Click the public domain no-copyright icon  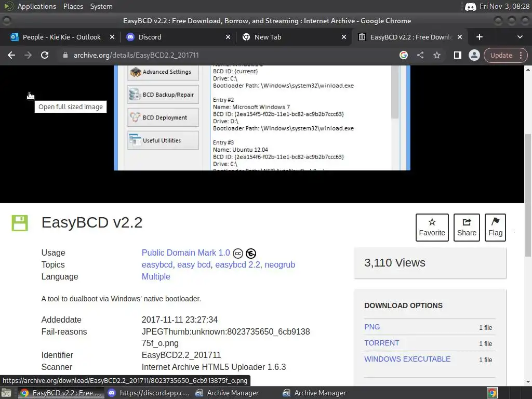[x=251, y=254]
